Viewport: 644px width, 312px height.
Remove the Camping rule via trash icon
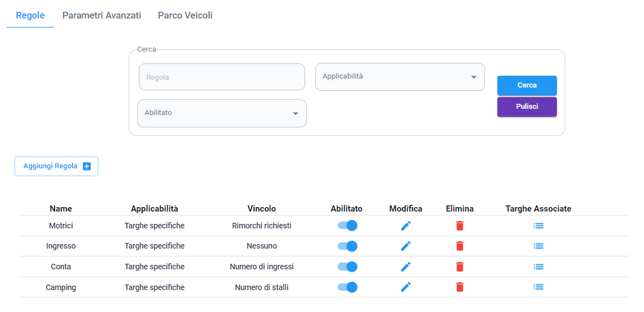460,287
